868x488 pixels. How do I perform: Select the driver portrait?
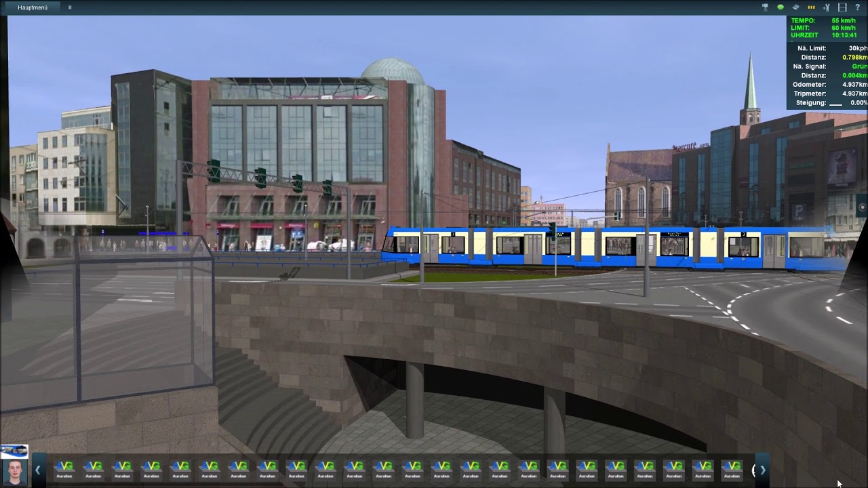(x=14, y=472)
